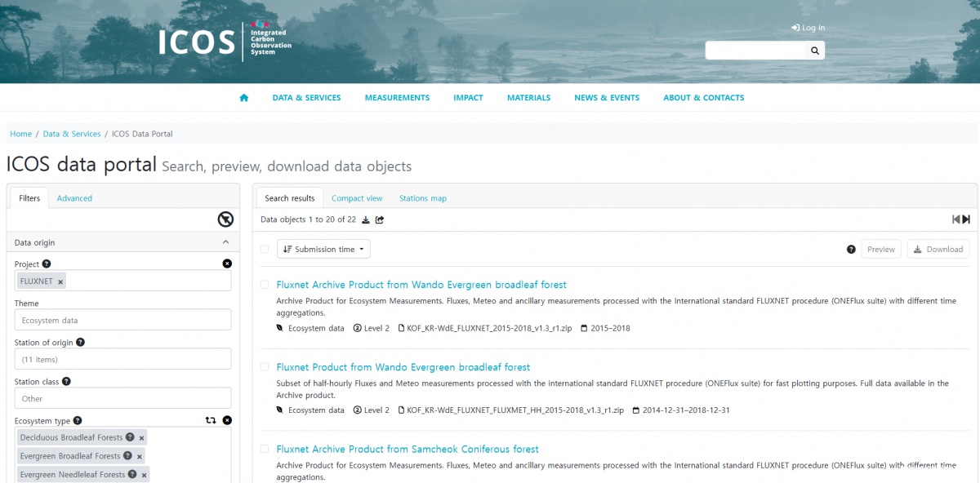Click the help icon next to Preview
Image resolution: width=980 pixels, height=483 pixels.
pyautogui.click(x=851, y=250)
